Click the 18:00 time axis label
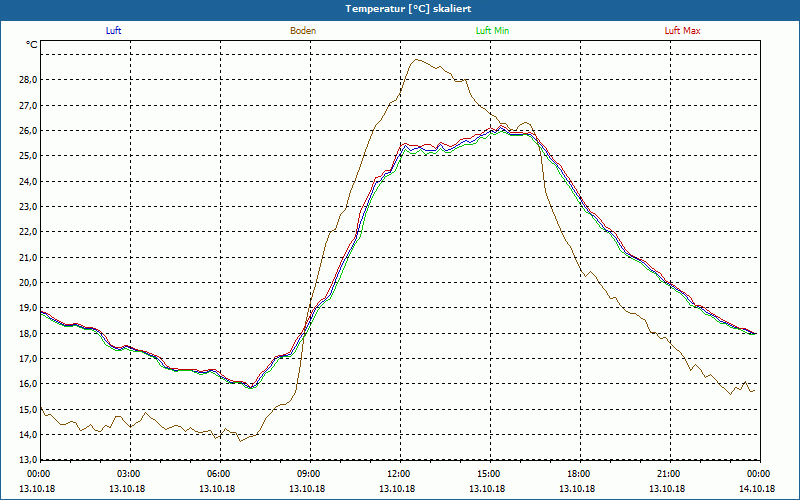This screenshot has height=500, width=800. click(581, 474)
